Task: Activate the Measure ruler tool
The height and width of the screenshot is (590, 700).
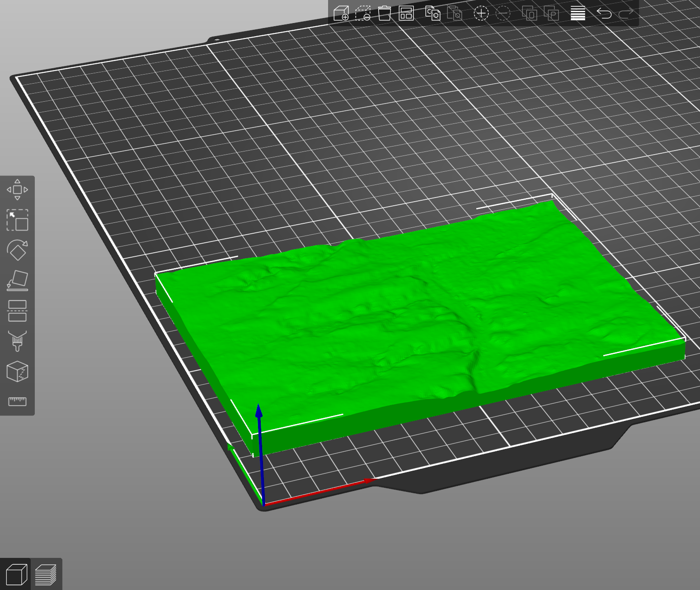Action: 17,401
